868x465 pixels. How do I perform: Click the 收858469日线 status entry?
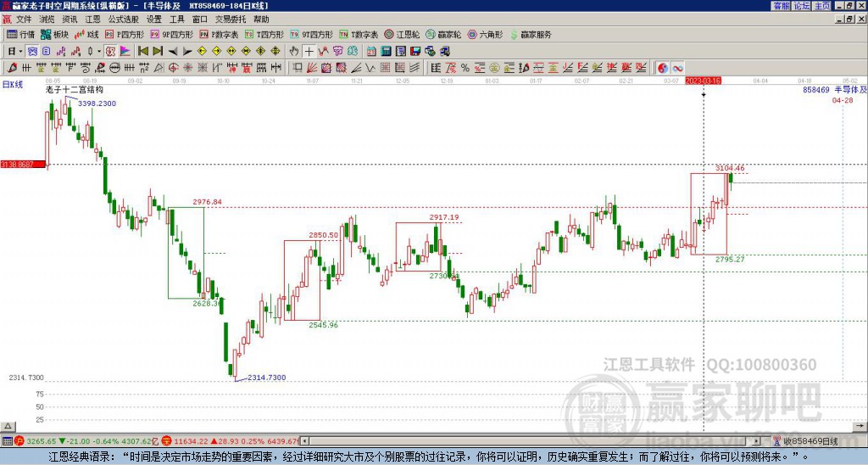[810, 441]
